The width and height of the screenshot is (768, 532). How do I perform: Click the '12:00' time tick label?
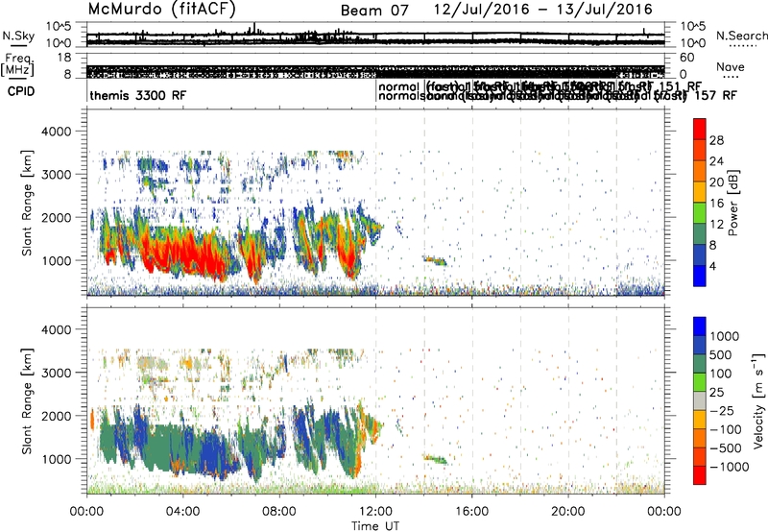click(x=375, y=512)
